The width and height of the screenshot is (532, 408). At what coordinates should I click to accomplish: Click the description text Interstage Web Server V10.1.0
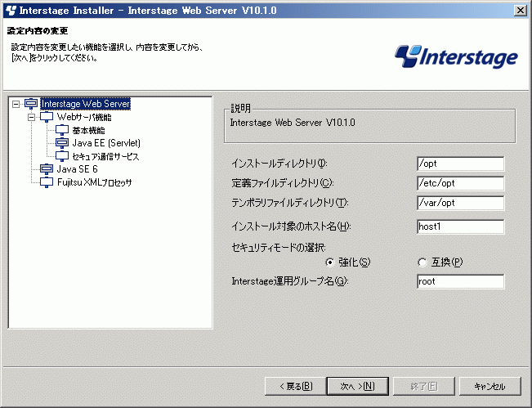[x=293, y=122]
